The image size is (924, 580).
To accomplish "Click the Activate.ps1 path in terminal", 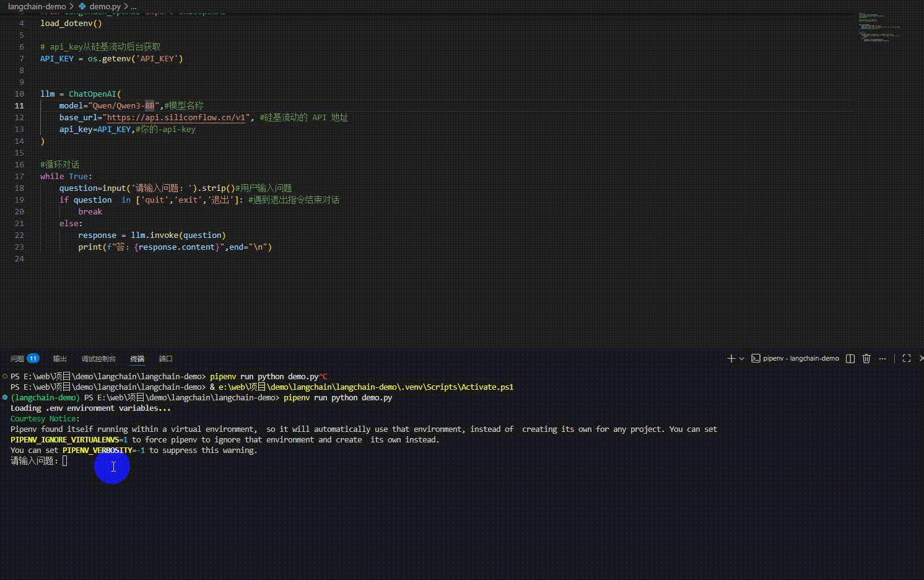I will (x=366, y=387).
